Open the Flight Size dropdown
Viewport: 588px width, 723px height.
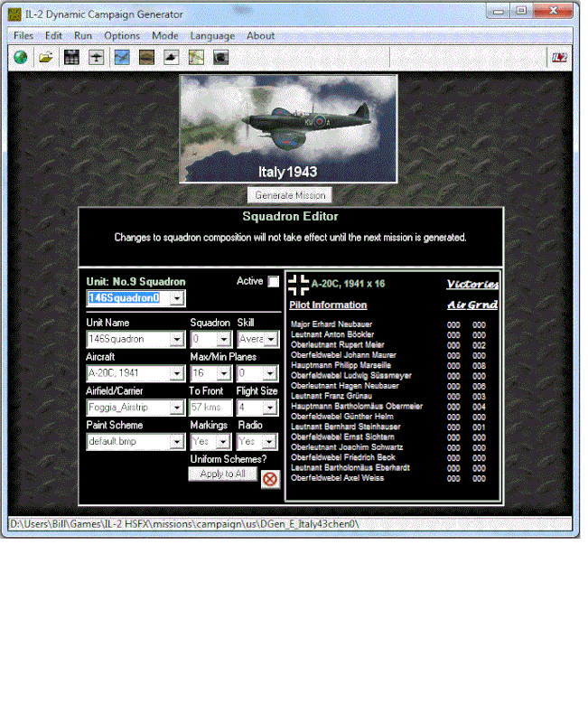point(270,408)
